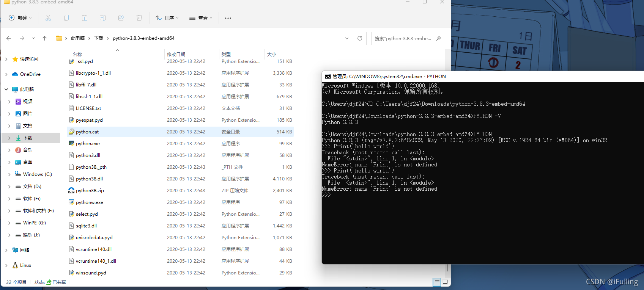Screen dimensions: 644x290
Task: Open the three-dot more options menu
Action: [x=228, y=18]
